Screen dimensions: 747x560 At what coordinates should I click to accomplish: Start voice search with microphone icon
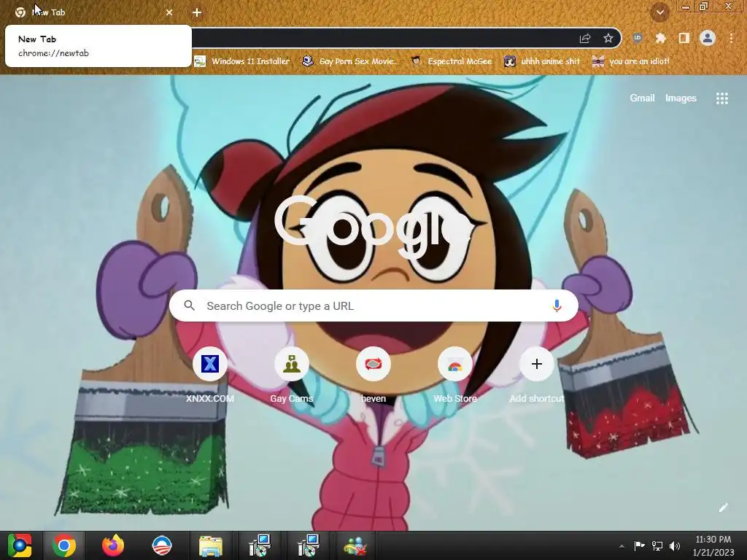557,306
